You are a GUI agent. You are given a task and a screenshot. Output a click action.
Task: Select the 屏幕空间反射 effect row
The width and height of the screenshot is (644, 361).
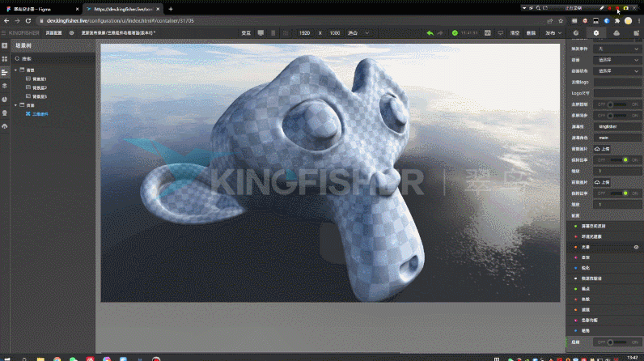(605, 227)
